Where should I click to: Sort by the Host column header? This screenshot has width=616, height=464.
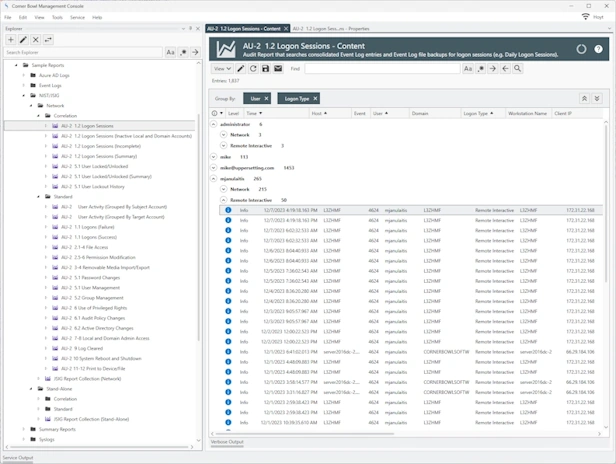pos(330,113)
